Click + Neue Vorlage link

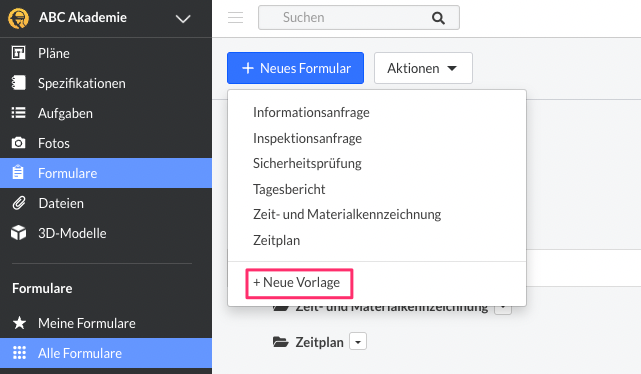299,283
